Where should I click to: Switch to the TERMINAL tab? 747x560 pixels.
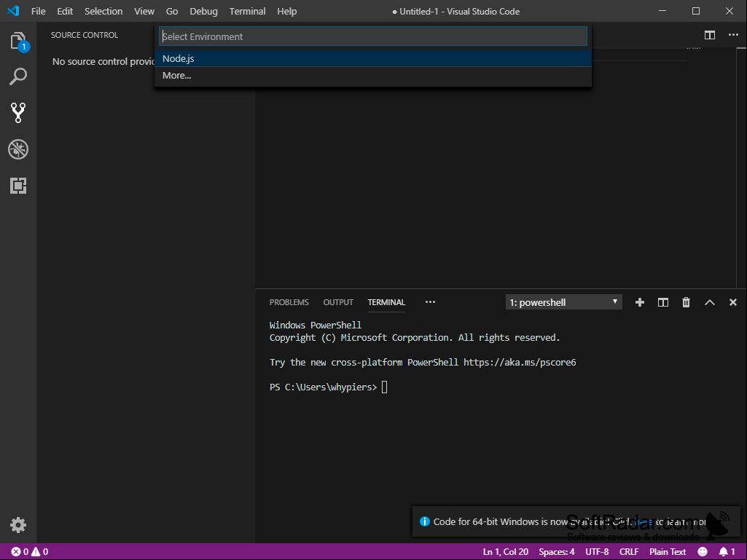(x=386, y=302)
